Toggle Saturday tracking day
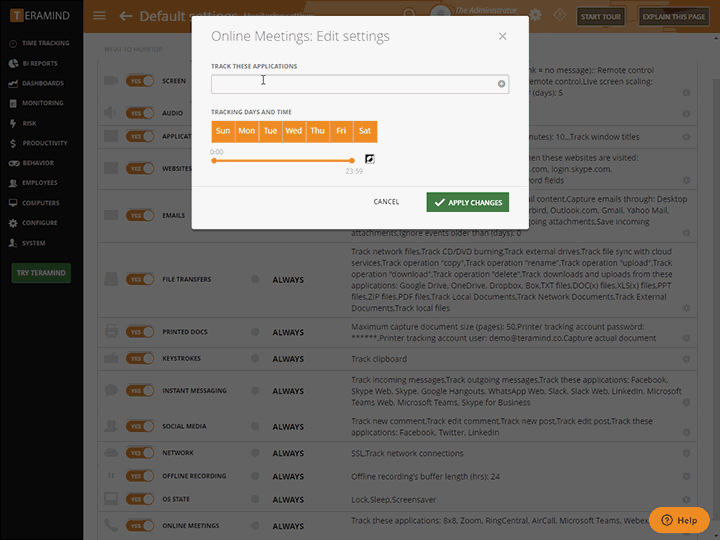 click(365, 131)
